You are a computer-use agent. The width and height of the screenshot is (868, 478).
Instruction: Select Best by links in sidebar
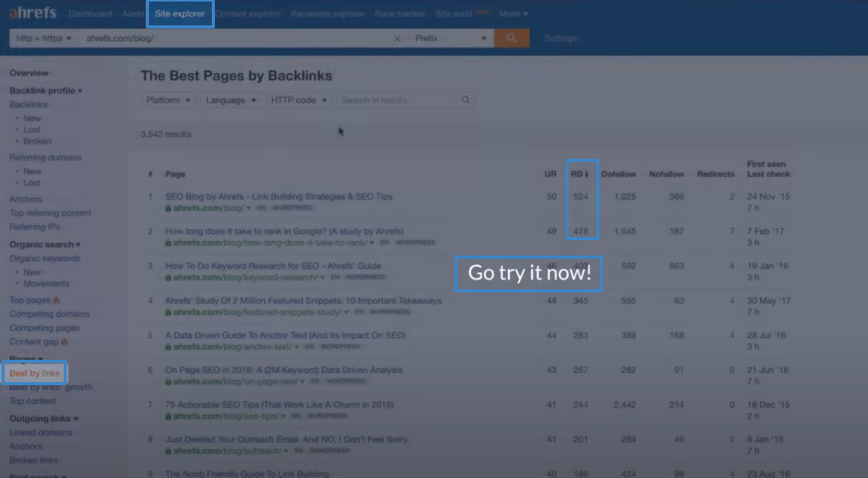pos(35,373)
